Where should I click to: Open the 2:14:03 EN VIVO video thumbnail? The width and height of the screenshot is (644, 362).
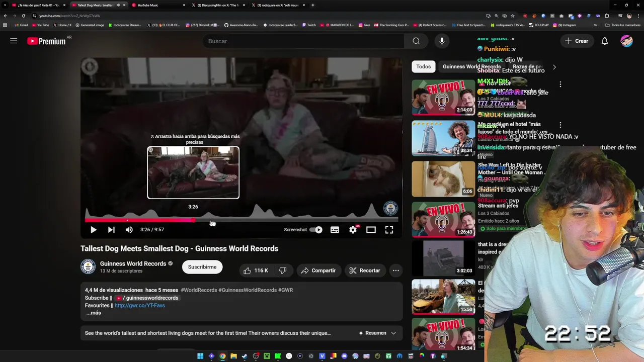click(x=443, y=97)
